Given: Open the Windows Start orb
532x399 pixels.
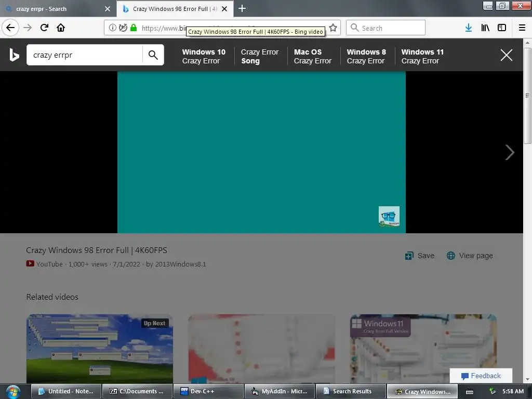Looking at the screenshot, I should tap(13, 392).
